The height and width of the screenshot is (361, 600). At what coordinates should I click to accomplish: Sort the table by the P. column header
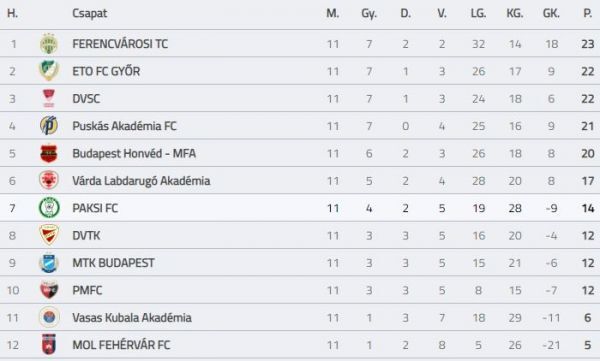point(587,13)
